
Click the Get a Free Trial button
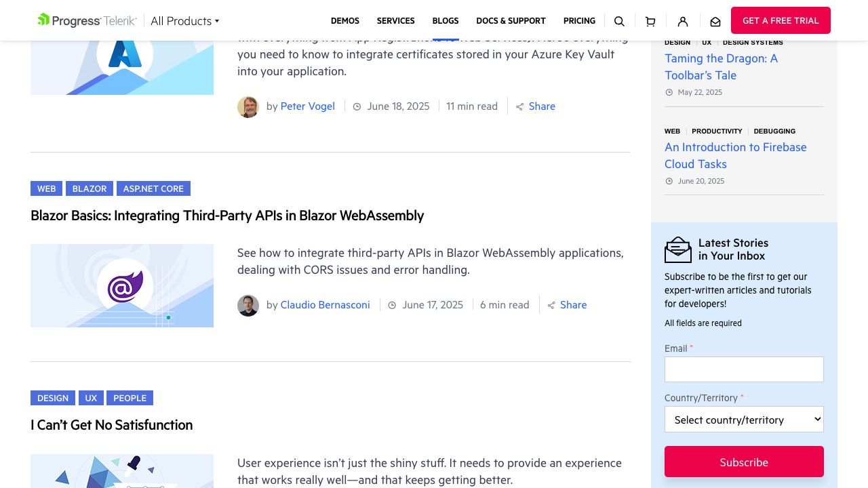coord(781,20)
